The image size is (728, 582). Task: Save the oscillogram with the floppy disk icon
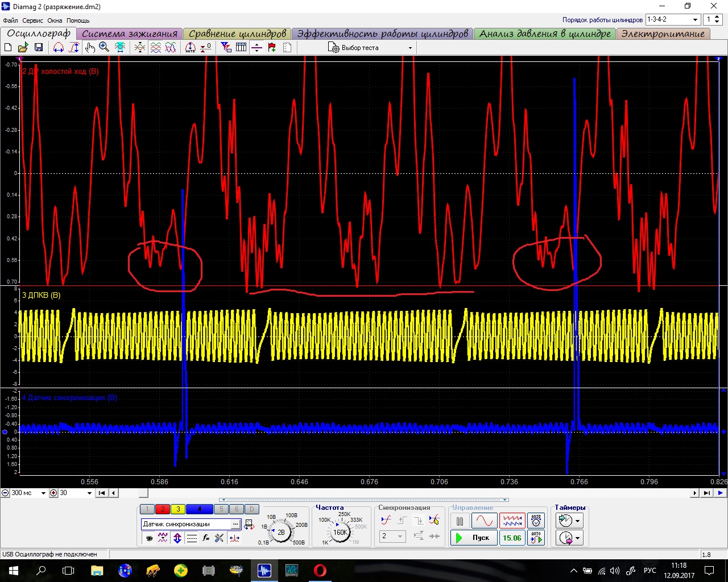coord(39,47)
